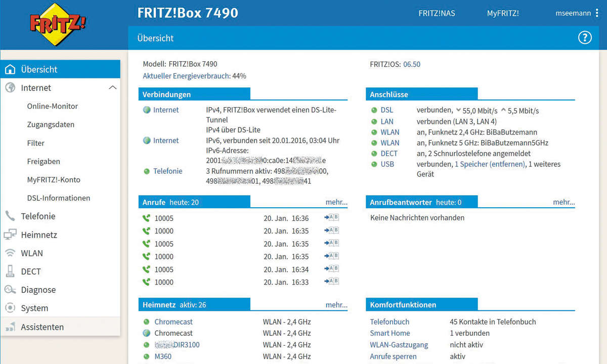Viewport: 607px width, 364px height.
Task: Click the Übersicht house icon
Action: 10,69
